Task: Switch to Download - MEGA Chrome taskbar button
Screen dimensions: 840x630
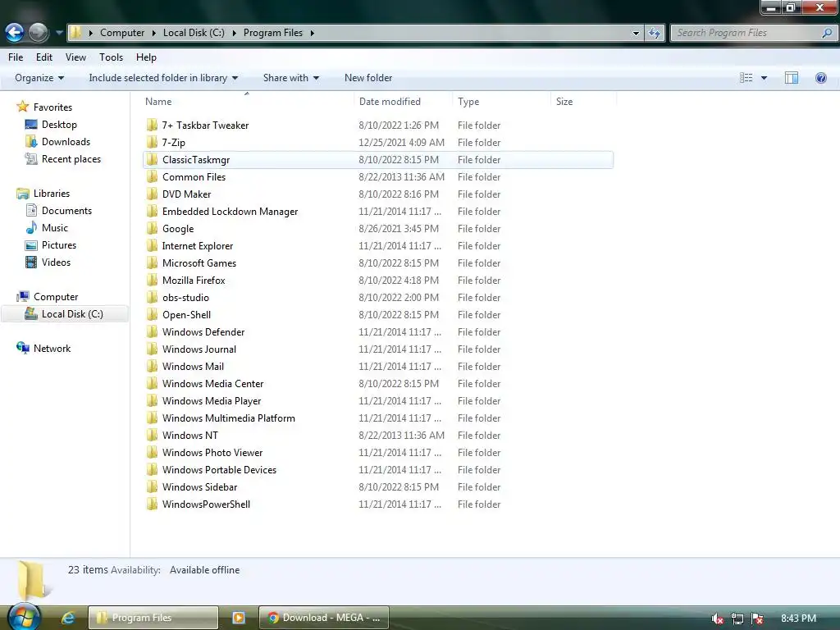Action: point(324,618)
